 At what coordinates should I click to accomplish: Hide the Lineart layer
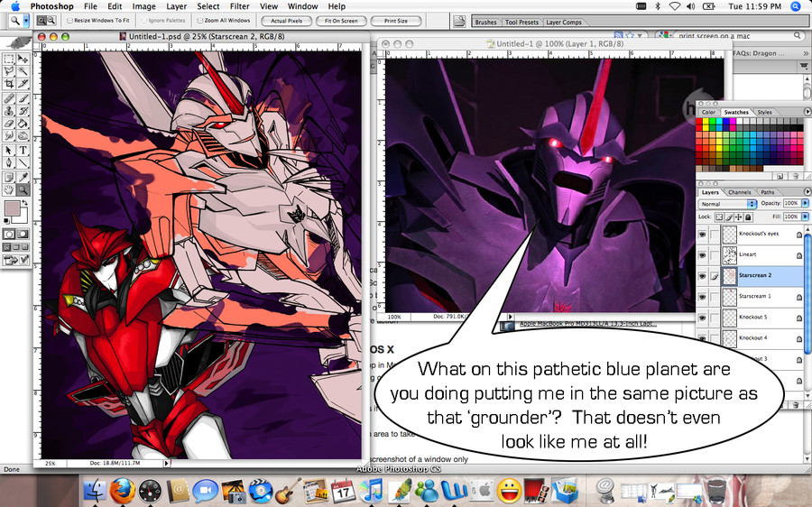(702, 254)
